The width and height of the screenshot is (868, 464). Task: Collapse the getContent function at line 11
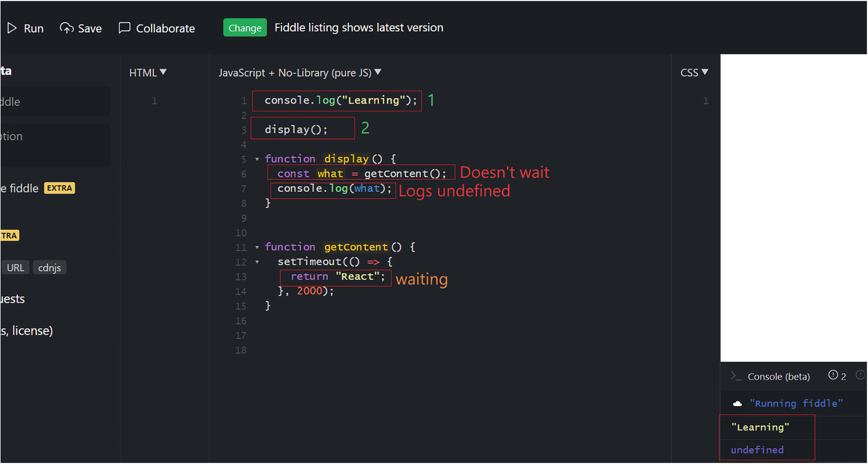point(257,247)
